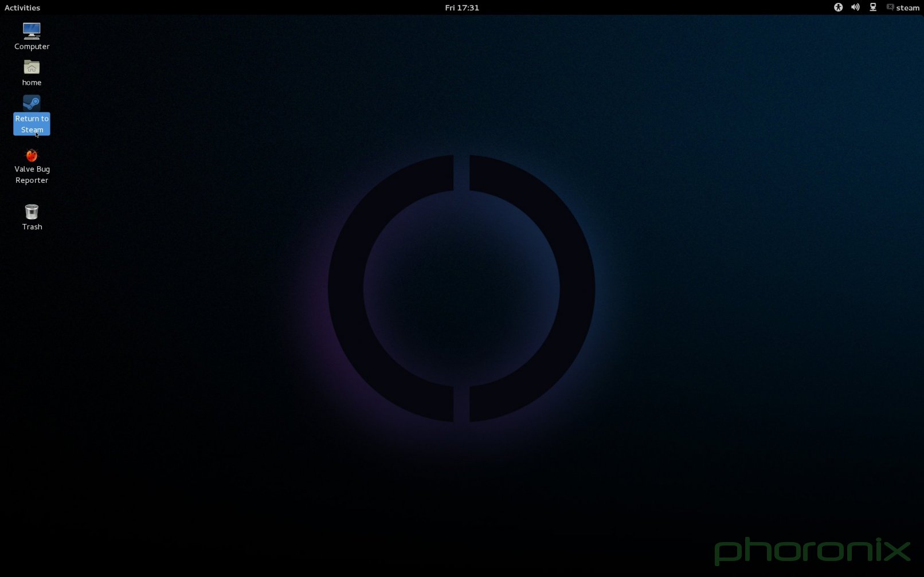Open the Fri 17:31 clock calendar
Screen dimensions: 924x577
461,7
